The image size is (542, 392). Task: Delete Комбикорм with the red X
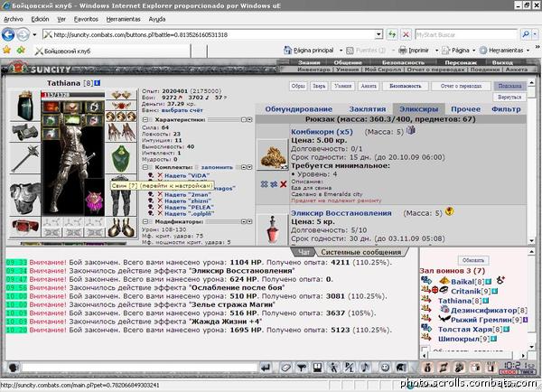pos(284,184)
